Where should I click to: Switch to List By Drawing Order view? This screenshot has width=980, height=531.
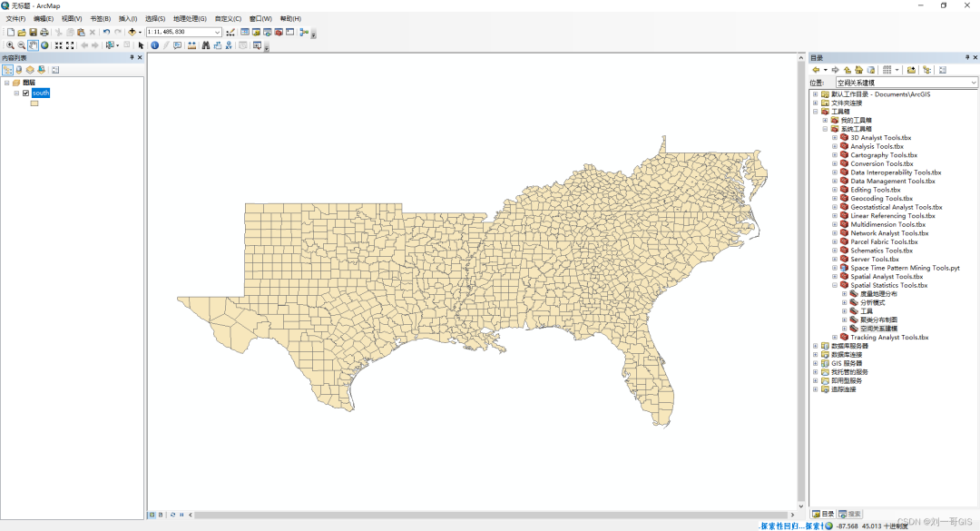pyautogui.click(x=7, y=70)
